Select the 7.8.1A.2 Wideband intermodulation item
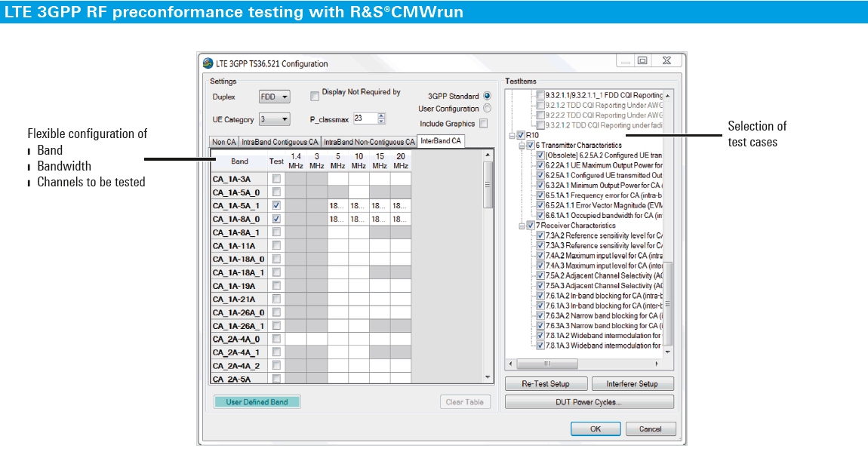868x464 pixels. 604,336
